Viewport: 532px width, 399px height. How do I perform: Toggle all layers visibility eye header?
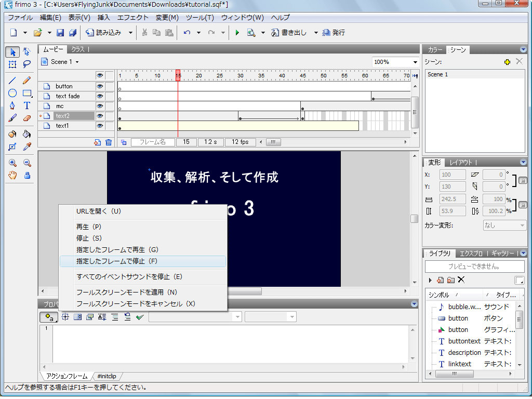[x=100, y=75]
